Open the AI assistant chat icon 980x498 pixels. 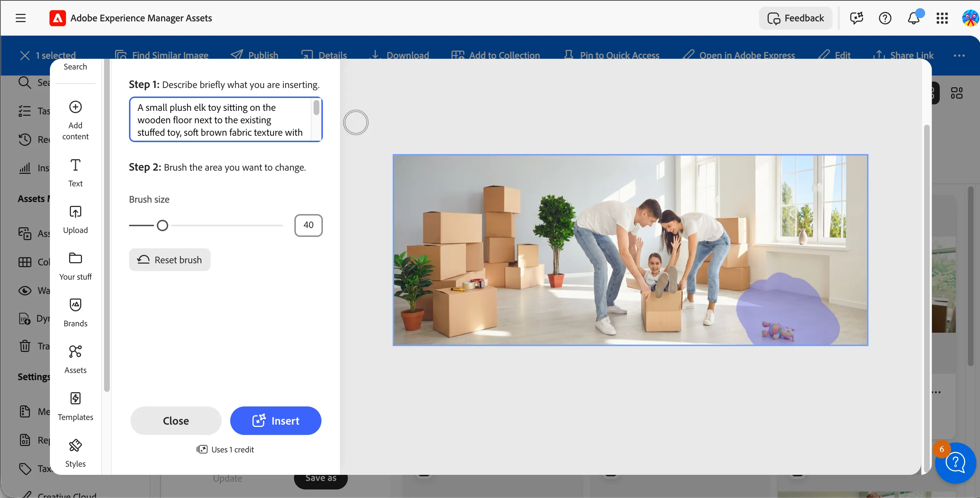857,18
